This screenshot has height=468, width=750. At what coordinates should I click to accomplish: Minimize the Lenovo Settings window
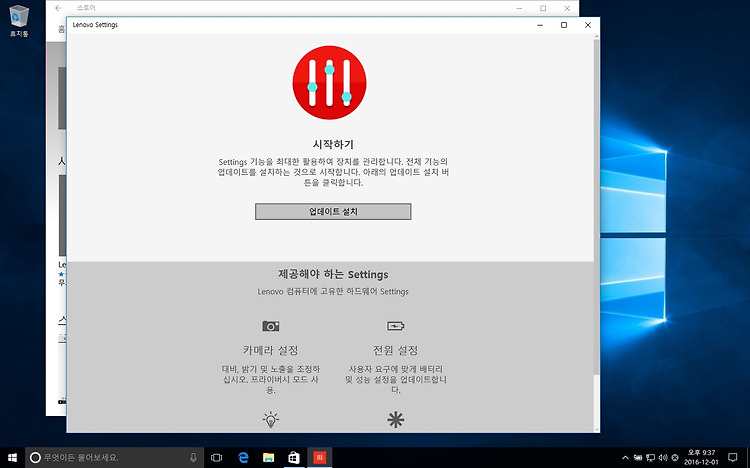tap(540, 25)
